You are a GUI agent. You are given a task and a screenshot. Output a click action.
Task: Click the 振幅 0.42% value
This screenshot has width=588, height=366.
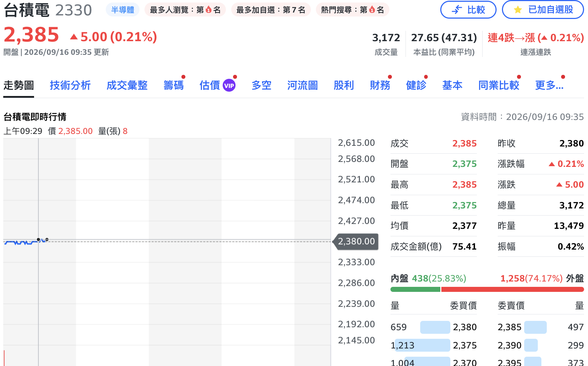pyautogui.click(x=571, y=247)
